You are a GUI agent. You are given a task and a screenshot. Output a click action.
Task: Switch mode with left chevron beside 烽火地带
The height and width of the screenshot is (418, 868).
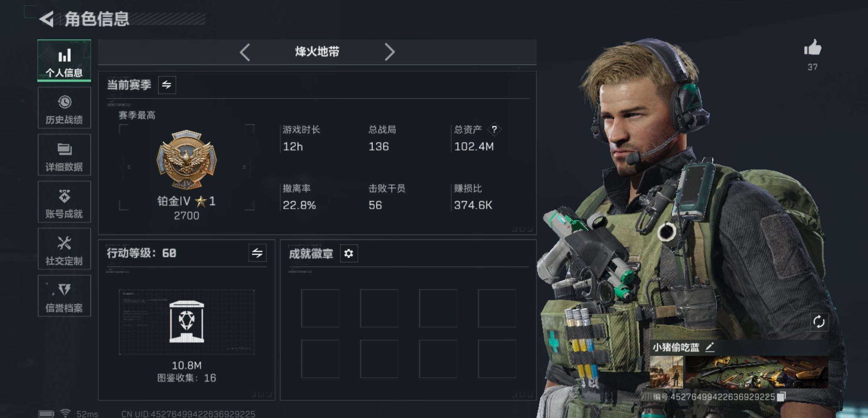[244, 52]
